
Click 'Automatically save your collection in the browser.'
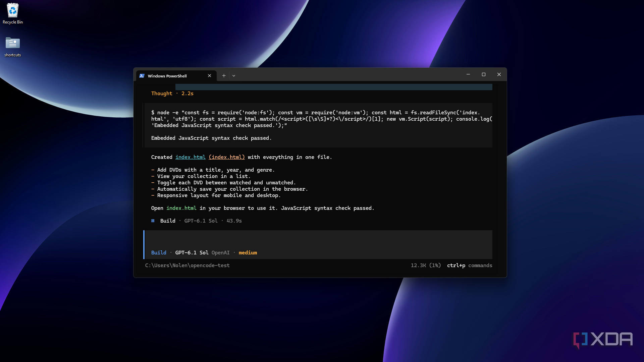[x=232, y=189]
